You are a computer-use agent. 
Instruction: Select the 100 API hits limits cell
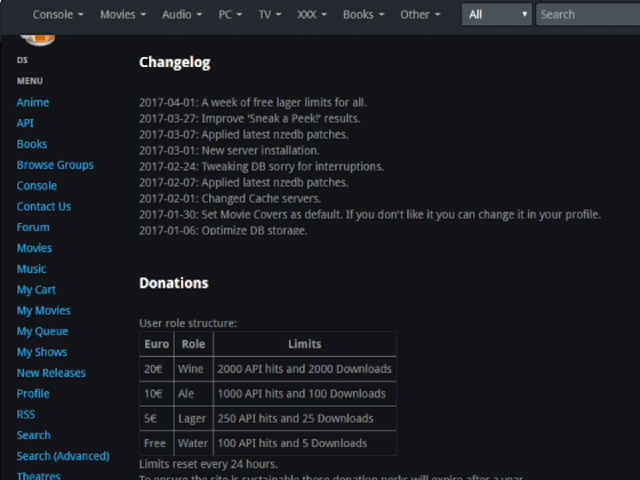[305, 443]
